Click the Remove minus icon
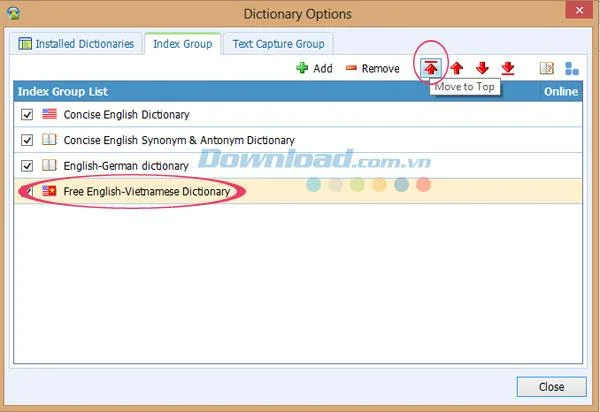Screen dimensions: 600x412 351,68
